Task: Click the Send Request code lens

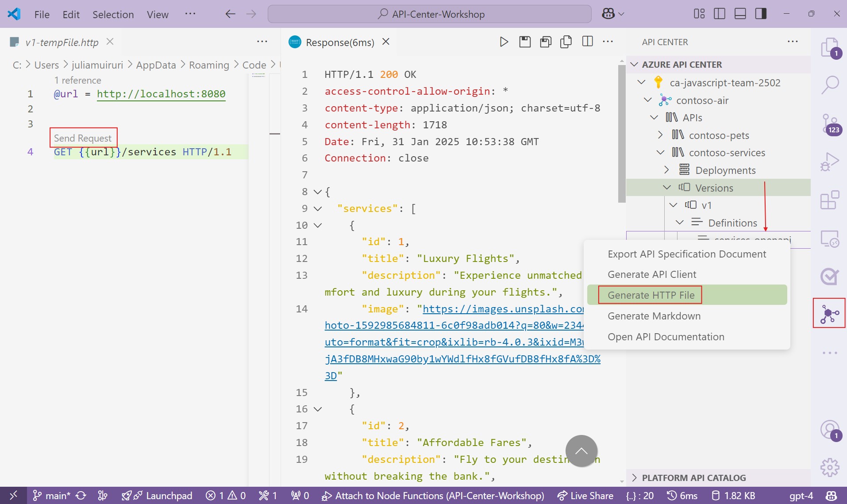Action: pos(83,138)
